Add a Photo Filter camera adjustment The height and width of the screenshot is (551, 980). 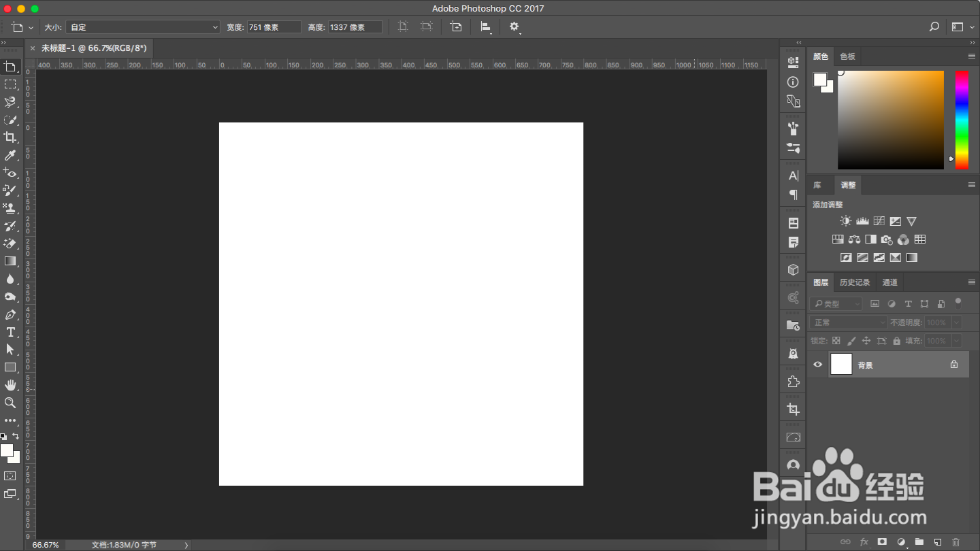click(x=887, y=239)
